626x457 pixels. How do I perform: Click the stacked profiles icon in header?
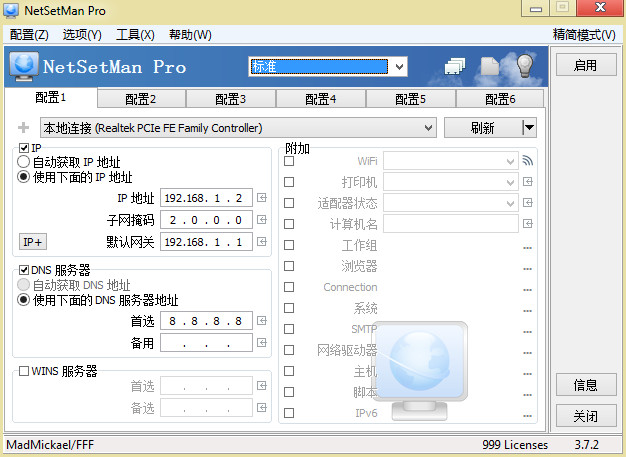455,66
